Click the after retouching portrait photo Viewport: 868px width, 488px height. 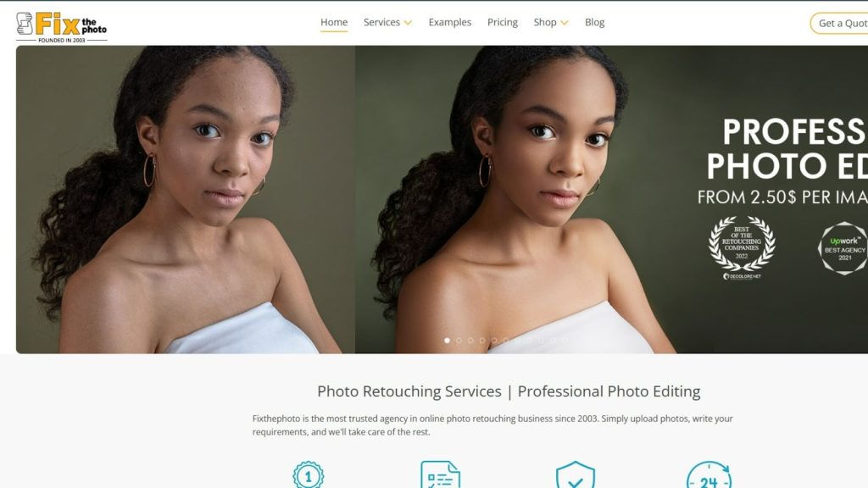pyautogui.click(x=526, y=199)
